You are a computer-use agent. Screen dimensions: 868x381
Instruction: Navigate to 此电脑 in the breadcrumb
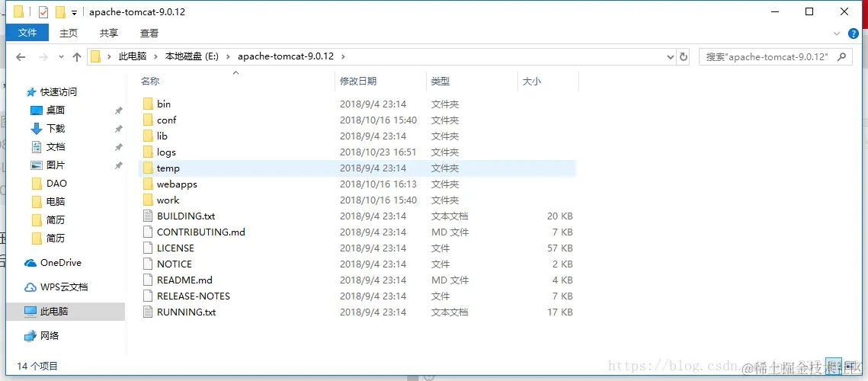coord(133,56)
